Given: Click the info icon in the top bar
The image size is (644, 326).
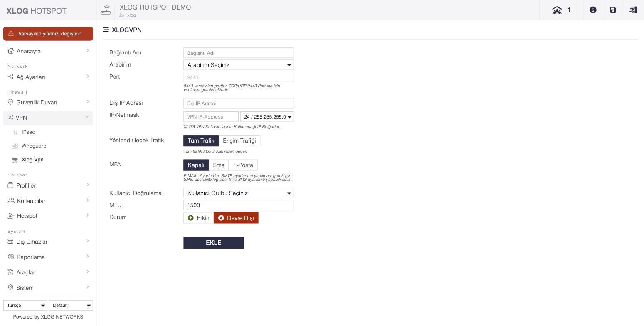Looking at the screenshot, I should 593,10.
